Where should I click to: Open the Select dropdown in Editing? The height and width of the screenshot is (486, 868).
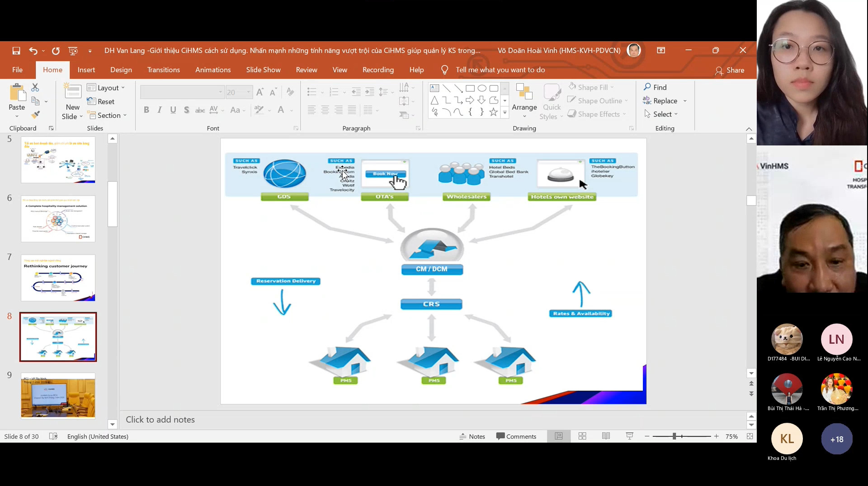pos(661,114)
